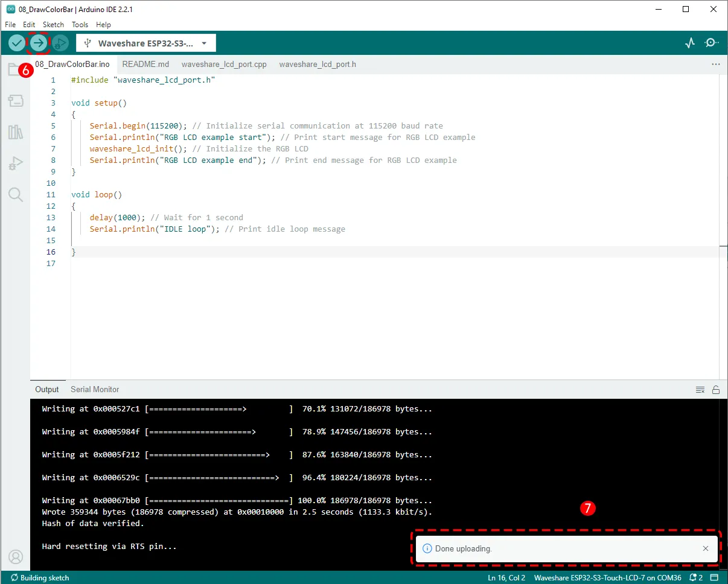Click the Upload arrow button
The height and width of the screenshot is (584, 728).
(x=39, y=43)
